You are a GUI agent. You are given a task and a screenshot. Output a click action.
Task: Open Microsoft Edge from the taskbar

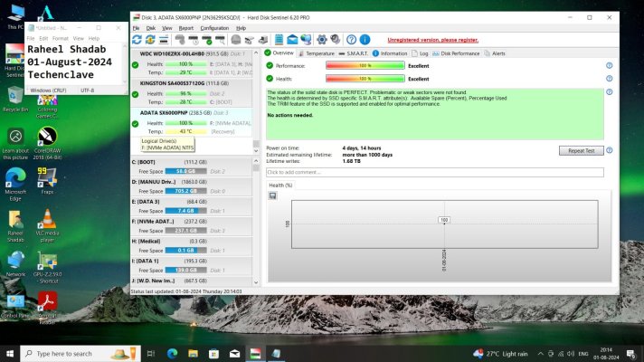coord(172,353)
